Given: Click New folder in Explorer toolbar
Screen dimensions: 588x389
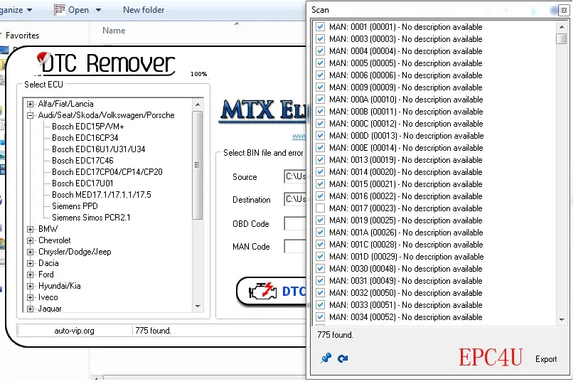Looking at the screenshot, I should (x=144, y=10).
